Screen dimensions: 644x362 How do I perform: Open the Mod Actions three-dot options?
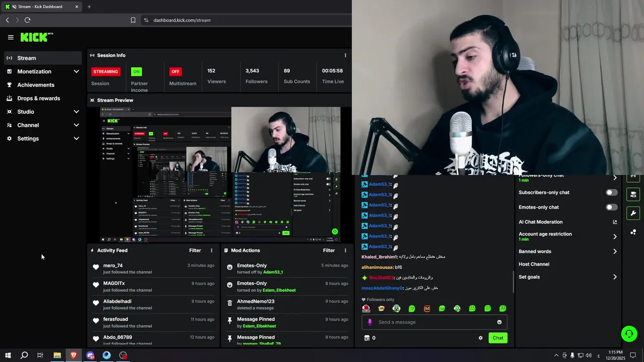345,250
